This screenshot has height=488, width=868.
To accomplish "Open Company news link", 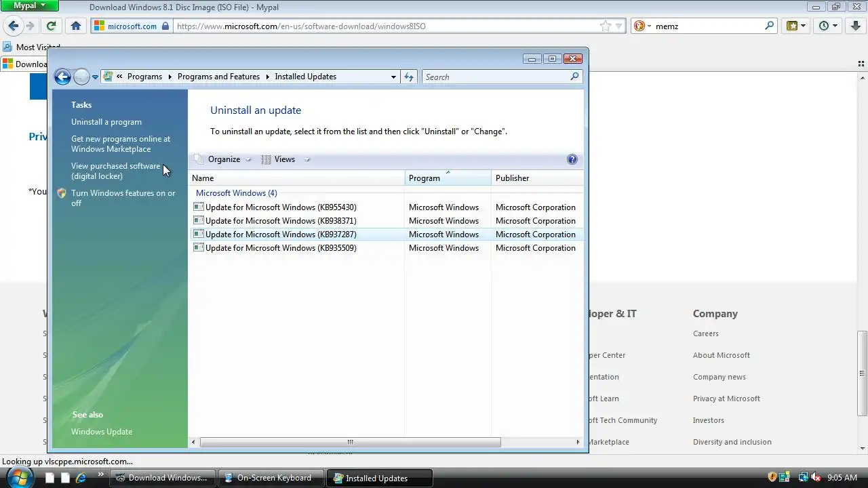I will point(719,377).
